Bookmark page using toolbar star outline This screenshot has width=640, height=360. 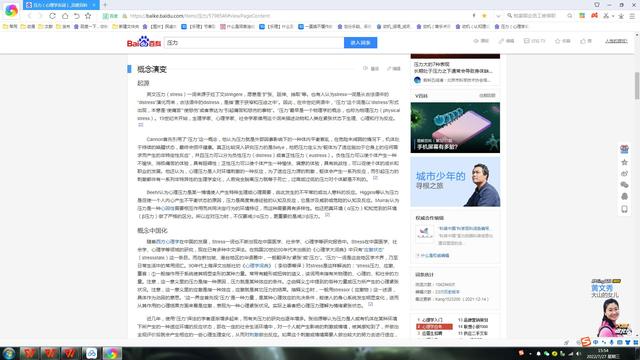point(88,16)
